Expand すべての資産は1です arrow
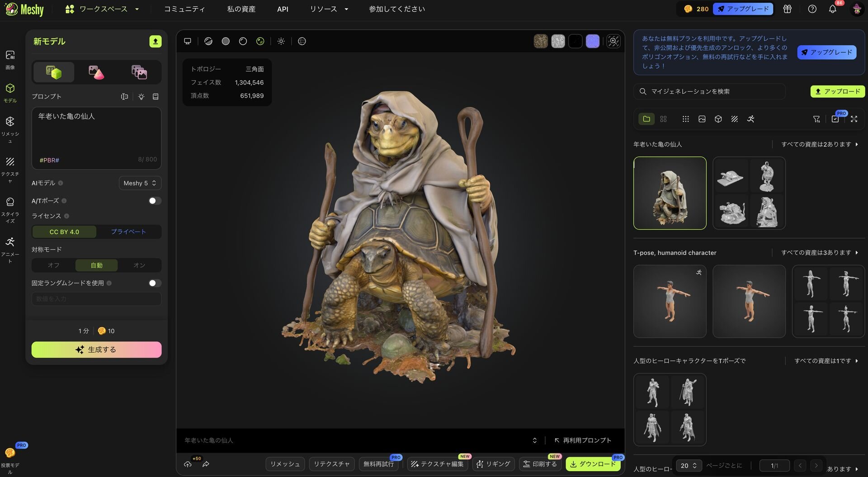868x477 pixels. coord(857,361)
